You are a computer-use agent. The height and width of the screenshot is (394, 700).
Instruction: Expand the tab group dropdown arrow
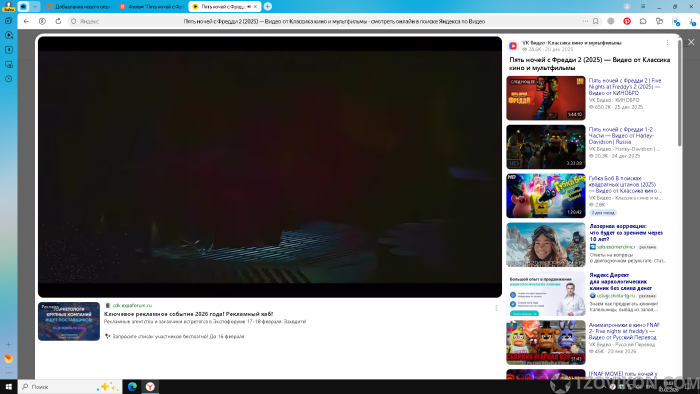click(x=35, y=6)
